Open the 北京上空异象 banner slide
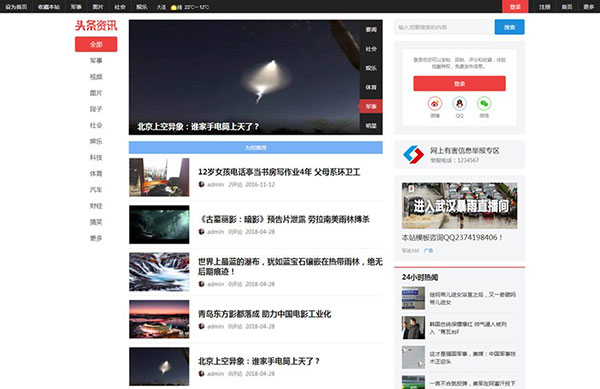 point(244,77)
